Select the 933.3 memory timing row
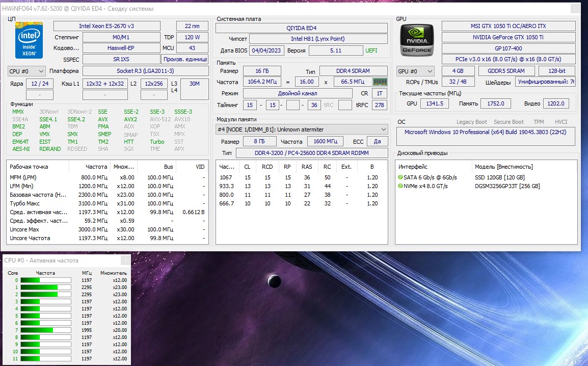This screenshot has height=366, width=588. 302,186
